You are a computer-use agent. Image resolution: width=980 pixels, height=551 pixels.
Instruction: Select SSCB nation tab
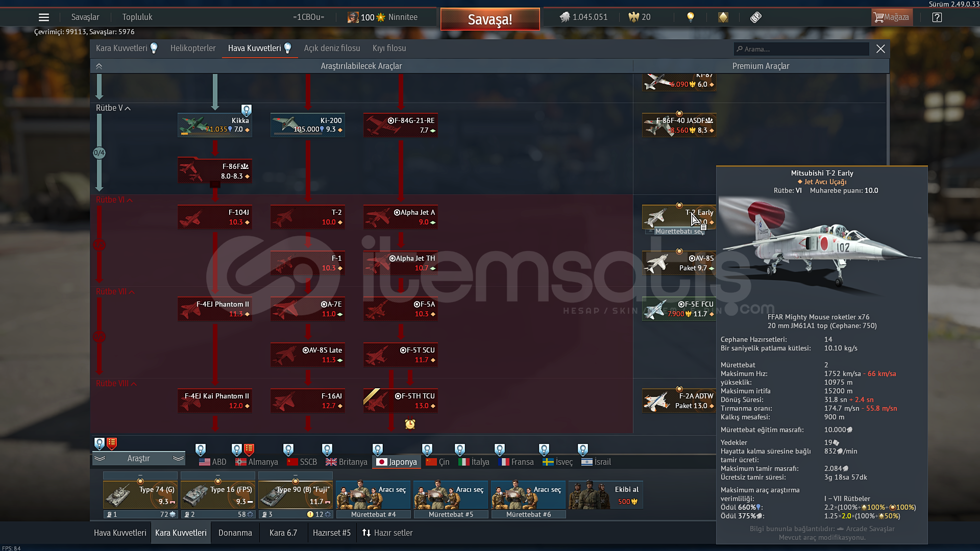point(302,462)
